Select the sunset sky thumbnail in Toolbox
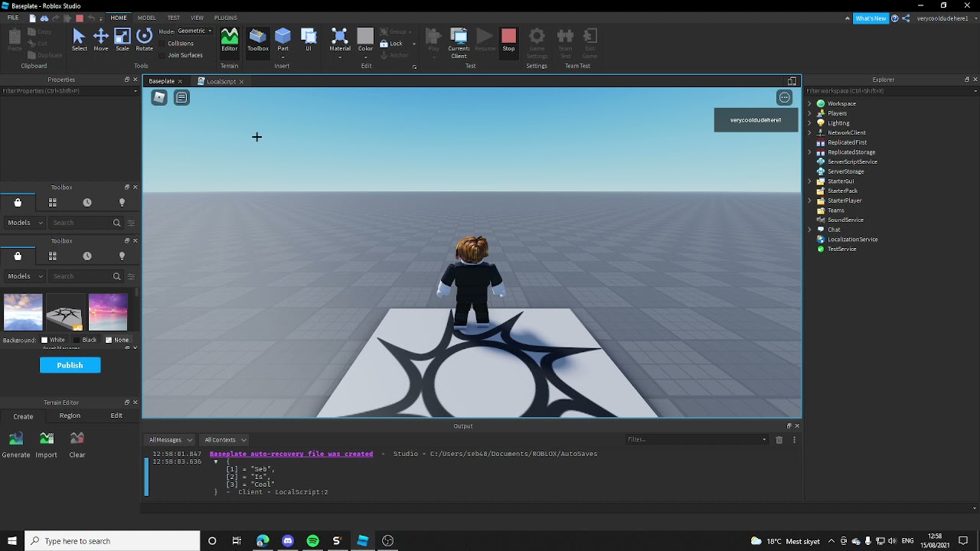 [107, 311]
